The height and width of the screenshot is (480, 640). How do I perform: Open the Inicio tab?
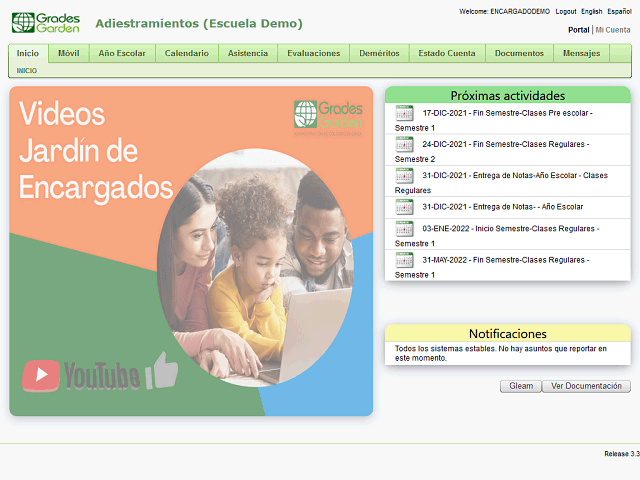coord(28,53)
